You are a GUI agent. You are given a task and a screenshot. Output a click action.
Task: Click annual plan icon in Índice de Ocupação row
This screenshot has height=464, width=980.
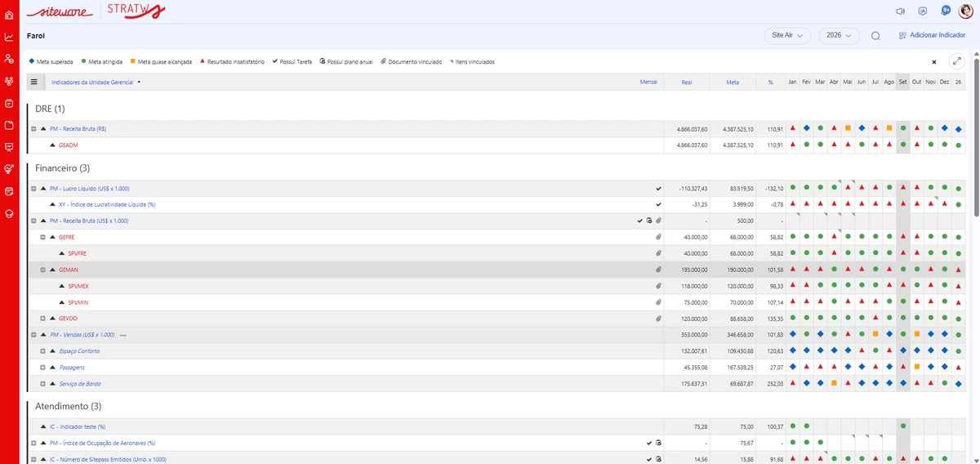point(658,443)
